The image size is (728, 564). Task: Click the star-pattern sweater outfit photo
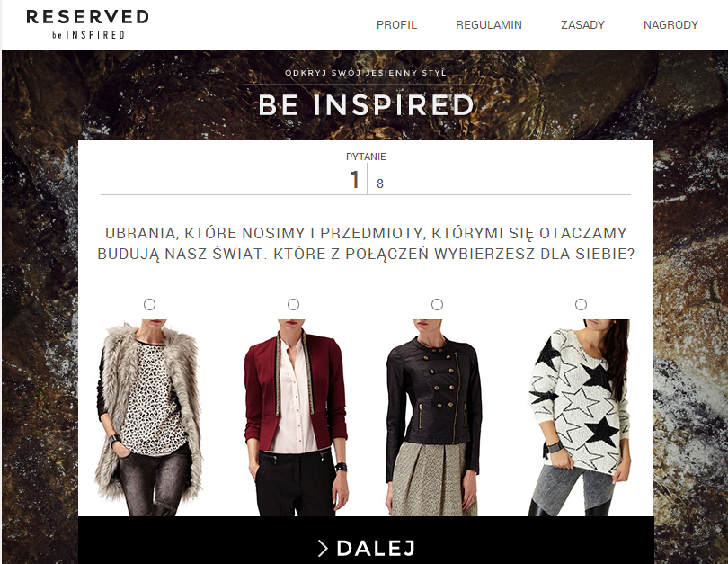579,417
